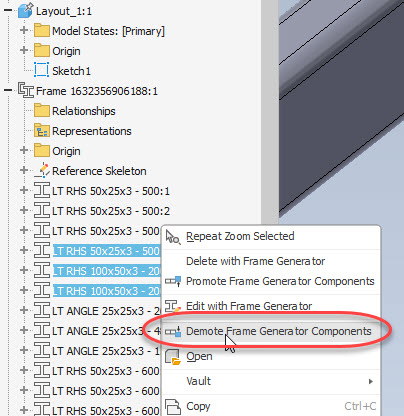The image size is (404, 416).
Task: Click the Layout_1:1 part icon
Action: (26, 10)
